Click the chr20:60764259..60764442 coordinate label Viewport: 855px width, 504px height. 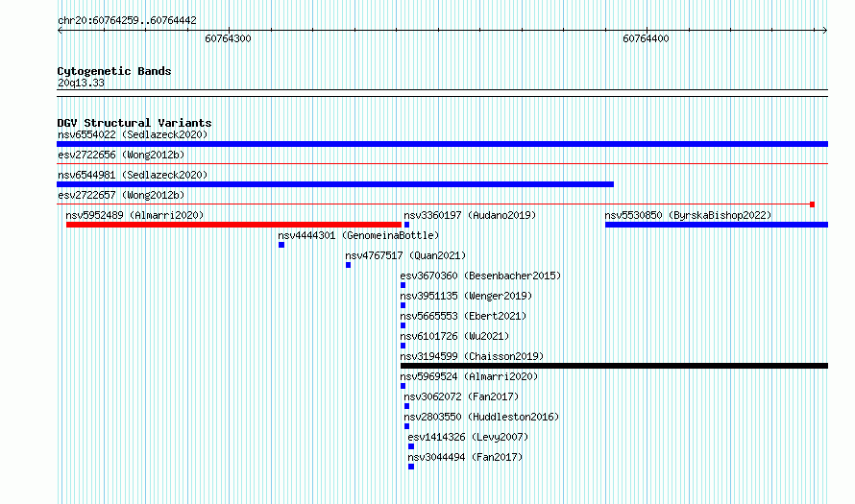pos(127,20)
